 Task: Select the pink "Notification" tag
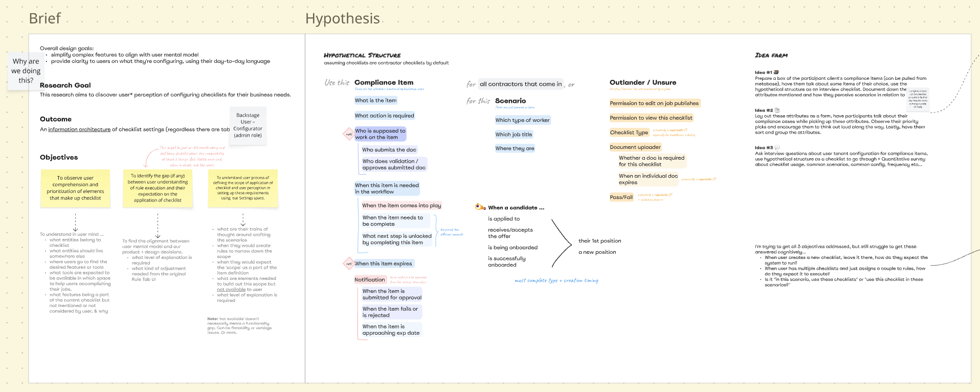(x=369, y=279)
